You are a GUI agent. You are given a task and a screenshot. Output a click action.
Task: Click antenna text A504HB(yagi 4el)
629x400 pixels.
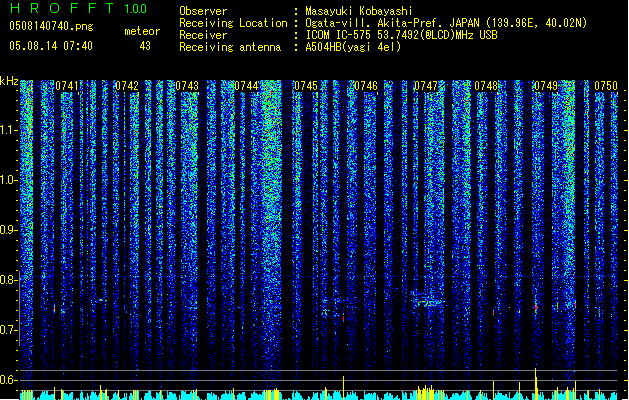[353, 47]
